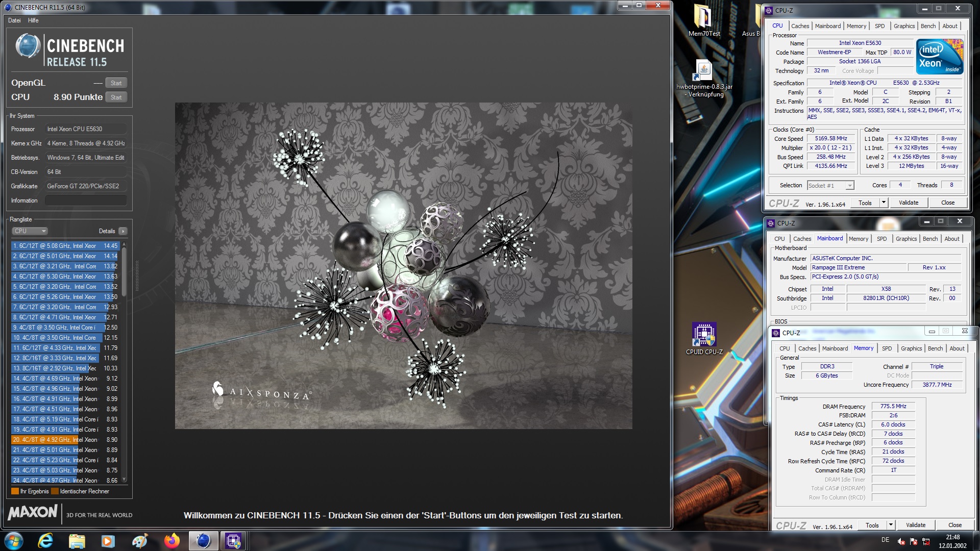Click the Bus Speed value 258.48 MHz

[830, 157]
